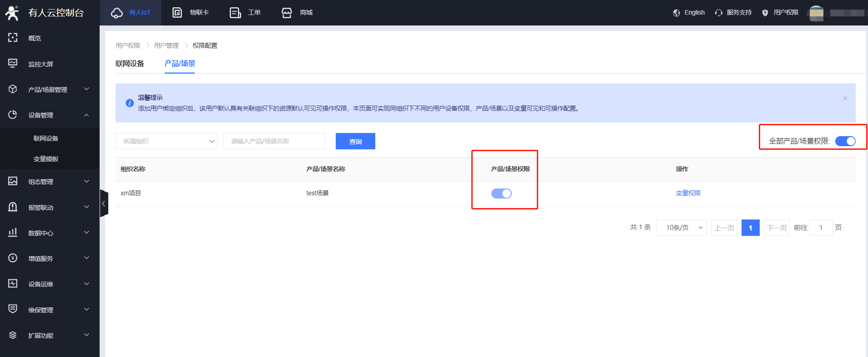Switch to the 联网设备 tab
This screenshot has height=357, width=868.
point(130,63)
